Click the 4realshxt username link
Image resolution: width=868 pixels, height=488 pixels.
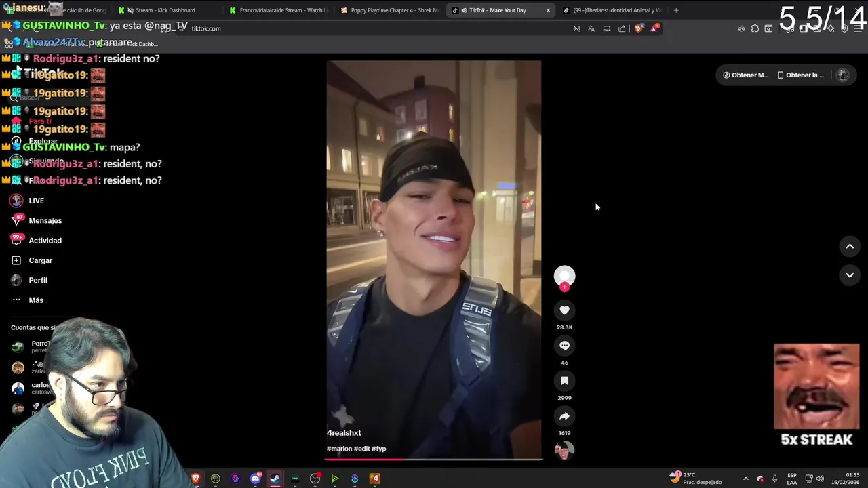(344, 433)
